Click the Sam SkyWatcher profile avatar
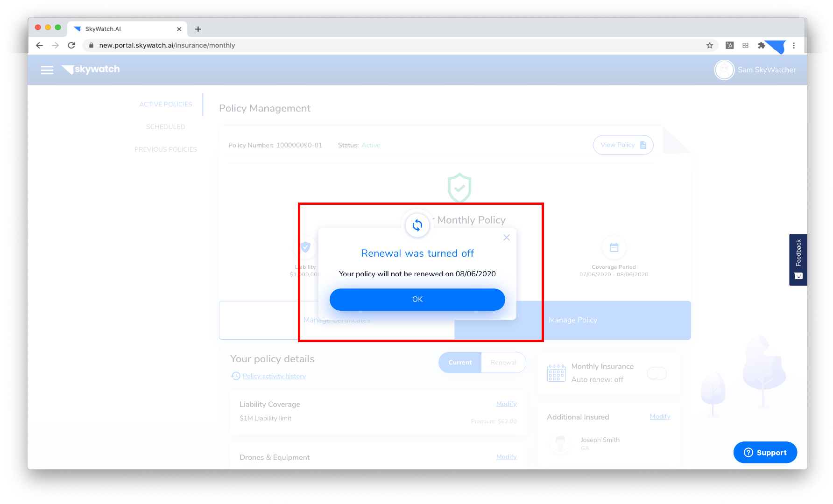This screenshot has width=833, height=504. [x=724, y=70]
